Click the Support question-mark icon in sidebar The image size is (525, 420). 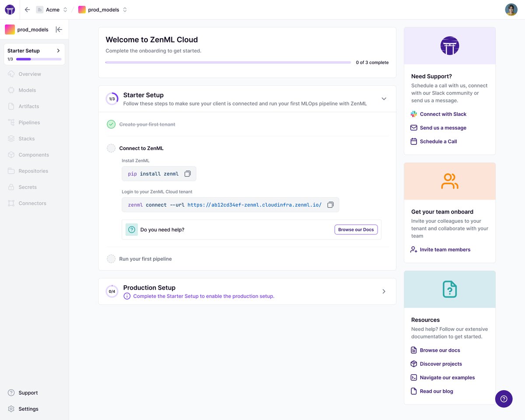pos(11,393)
